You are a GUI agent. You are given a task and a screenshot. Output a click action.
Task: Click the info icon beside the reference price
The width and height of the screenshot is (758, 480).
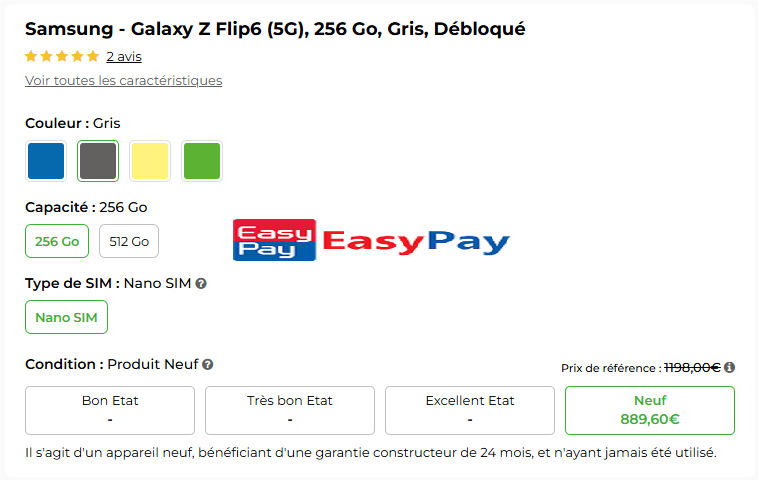point(729,367)
